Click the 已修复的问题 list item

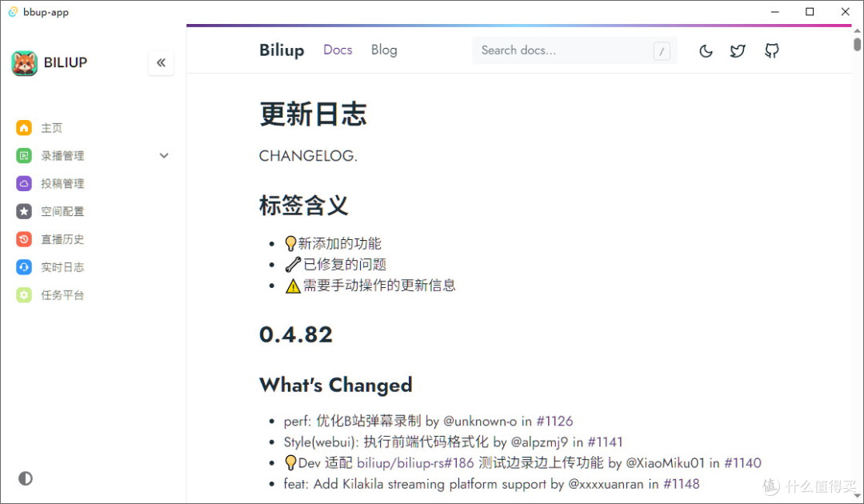335,264
